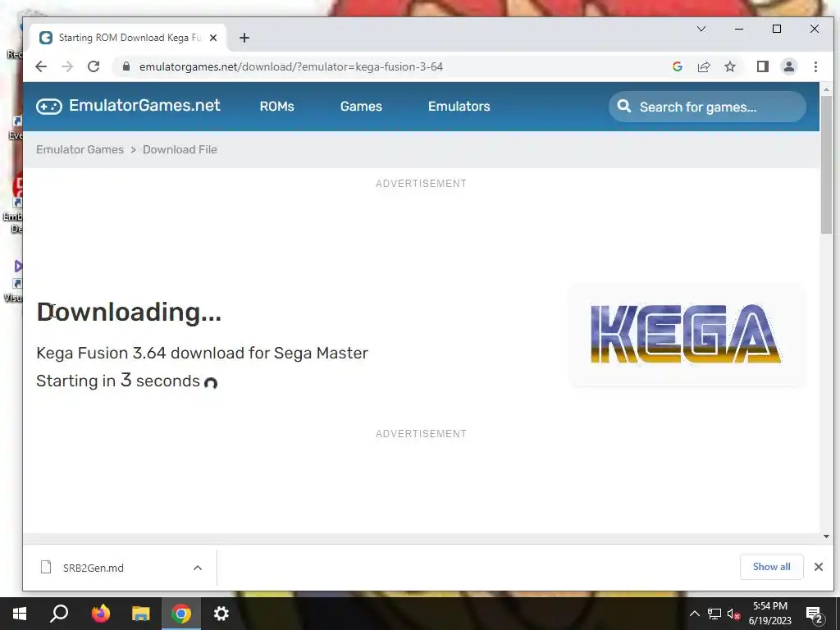840x630 pixels.
Task: Open the Google icon in address bar
Action: pyautogui.click(x=677, y=66)
